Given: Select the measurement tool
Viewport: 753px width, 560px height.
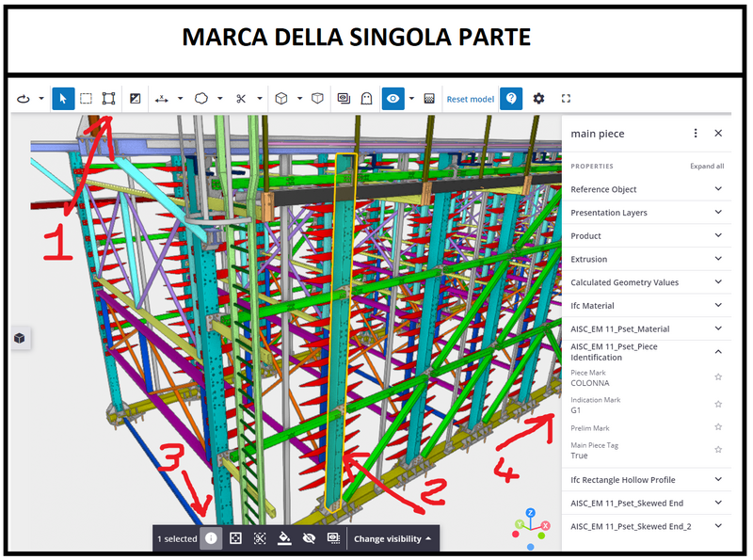Looking at the screenshot, I should [x=161, y=99].
